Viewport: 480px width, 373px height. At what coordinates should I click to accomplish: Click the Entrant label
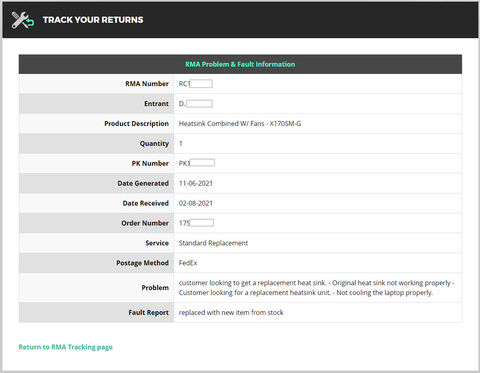[x=156, y=104]
